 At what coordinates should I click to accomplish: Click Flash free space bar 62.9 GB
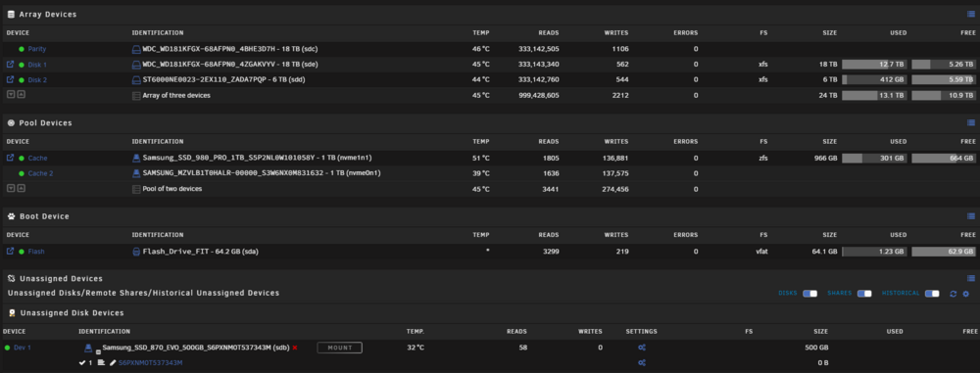pyautogui.click(x=943, y=252)
